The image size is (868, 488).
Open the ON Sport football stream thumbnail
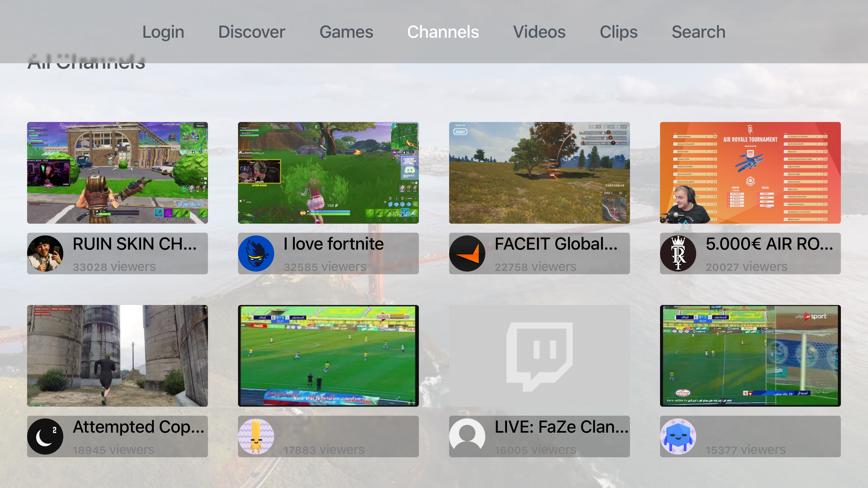tap(750, 356)
